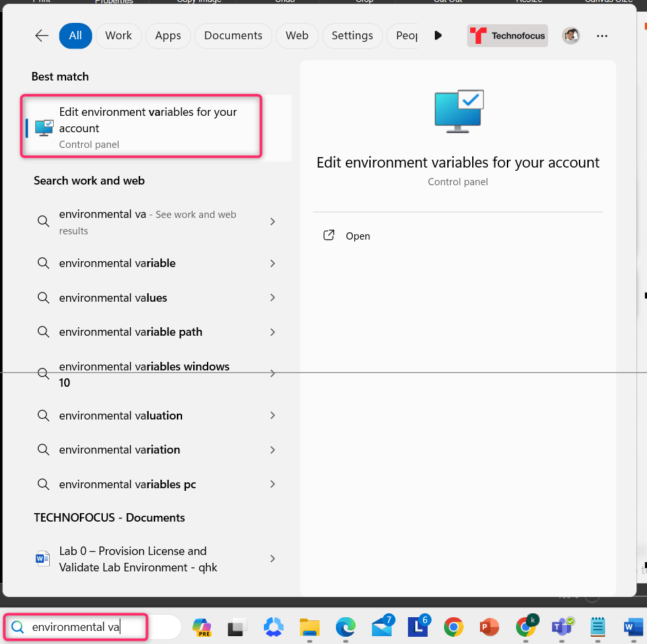Open the three-dot more options menu
The width and height of the screenshot is (647, 644).
pos(602,36)
